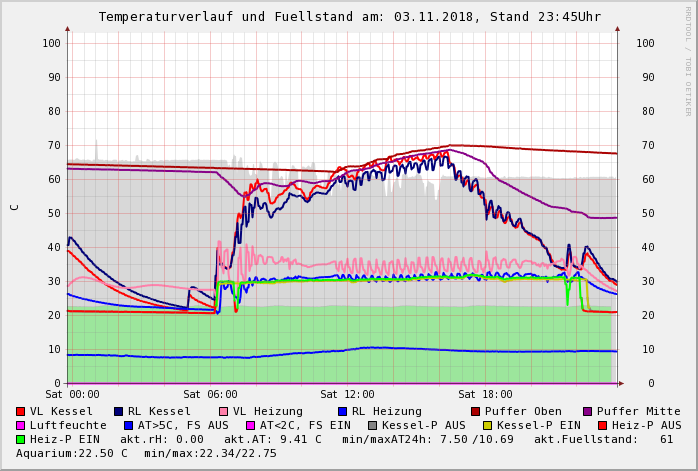This screenshot has width=698, height=471.
Task: Click the green Heiz-P EIN swatch
Action: point(21,439)
